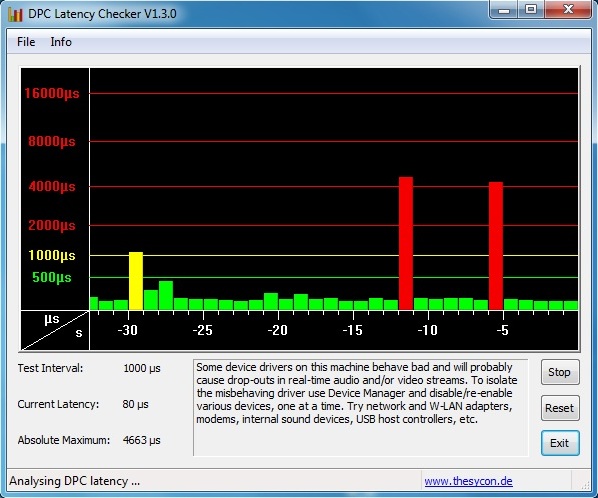Click the window resize grip in status bar
This screenshot has height=498, width=598.
[x=584, y=484]
